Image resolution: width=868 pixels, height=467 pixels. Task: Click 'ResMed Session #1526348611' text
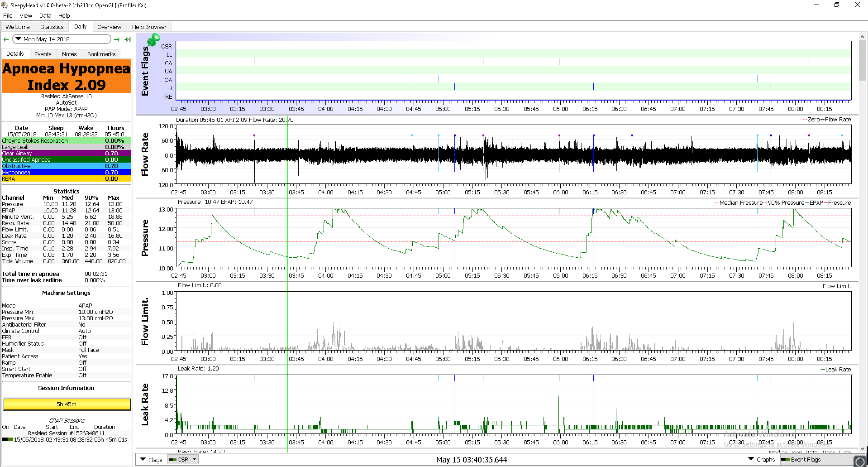66,433
